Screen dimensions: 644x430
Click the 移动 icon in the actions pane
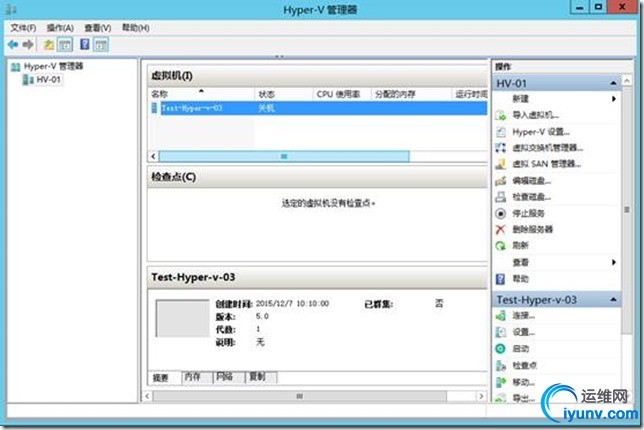[501, 382]
